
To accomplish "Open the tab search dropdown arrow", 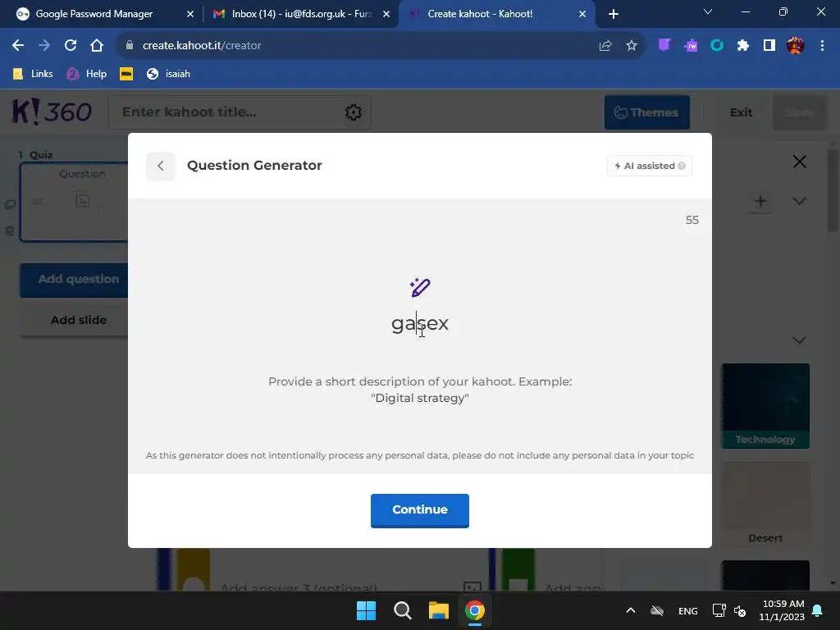I will pyautogui.click(x=708, y=11).
